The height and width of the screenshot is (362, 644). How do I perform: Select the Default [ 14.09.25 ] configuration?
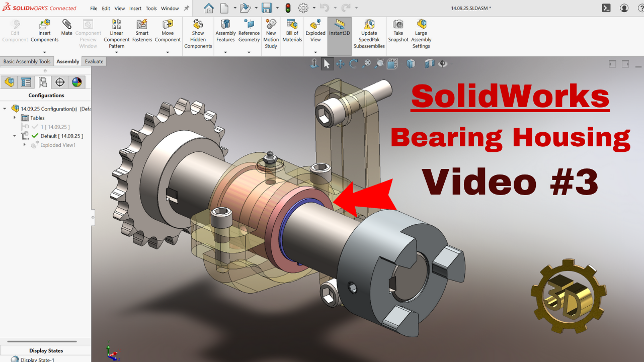(x=62, y=136)
